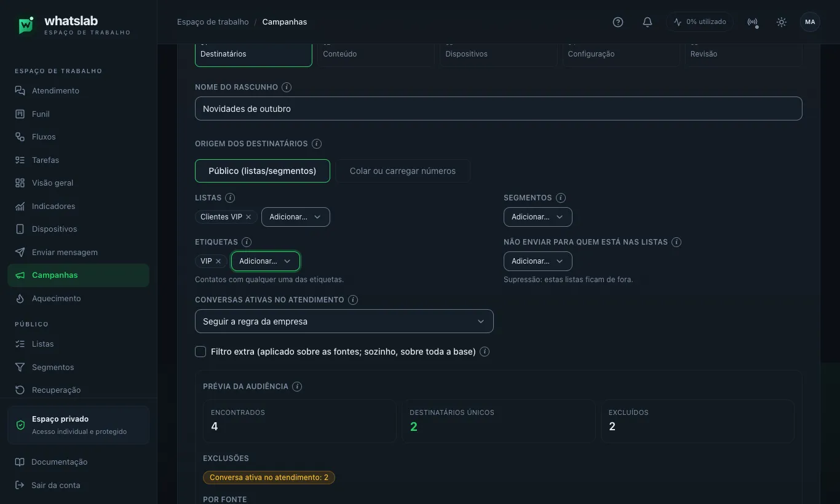Screen dimensions: 840x504
Task: Open the suppression lists Adicionar dropdown
Action: [x=538, y=261]
